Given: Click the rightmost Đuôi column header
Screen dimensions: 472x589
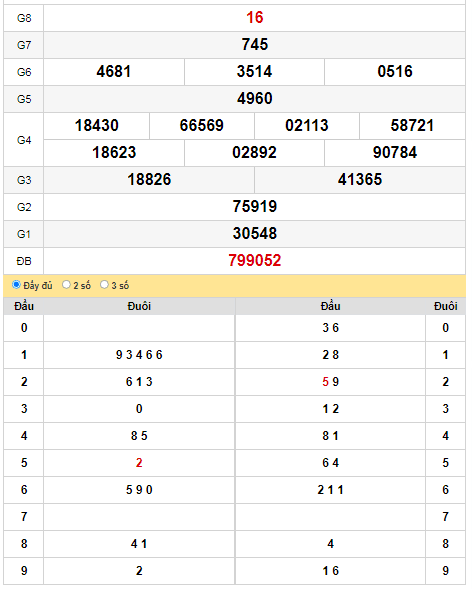Looking at the screenshot, I should [446, 307].
